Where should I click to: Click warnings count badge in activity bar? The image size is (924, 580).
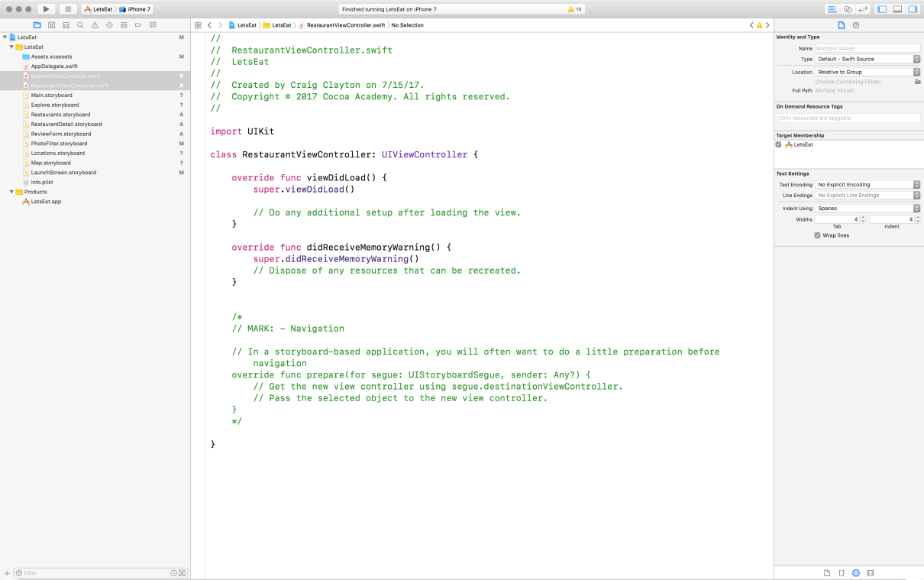pyautogui.click(x=574, y=9)
